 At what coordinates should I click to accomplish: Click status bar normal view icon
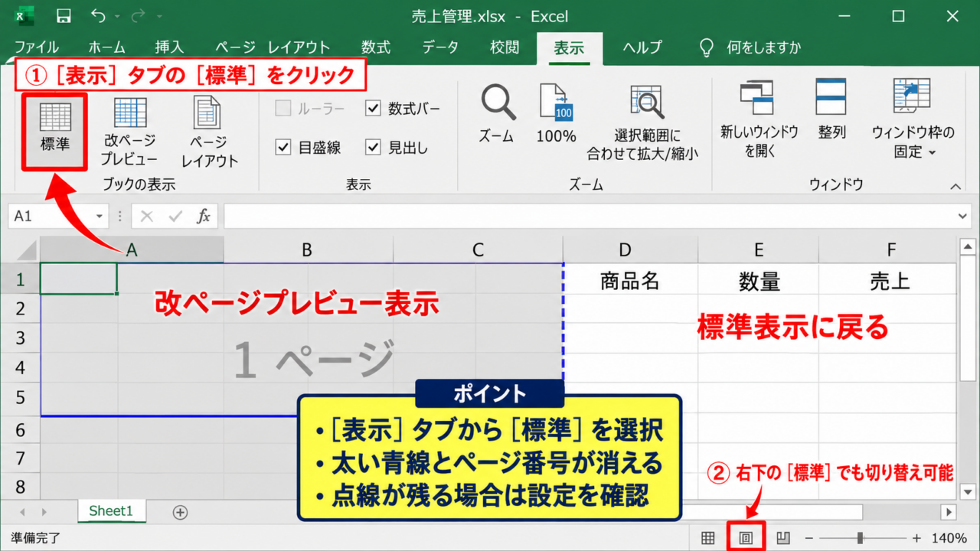(708, 538)
